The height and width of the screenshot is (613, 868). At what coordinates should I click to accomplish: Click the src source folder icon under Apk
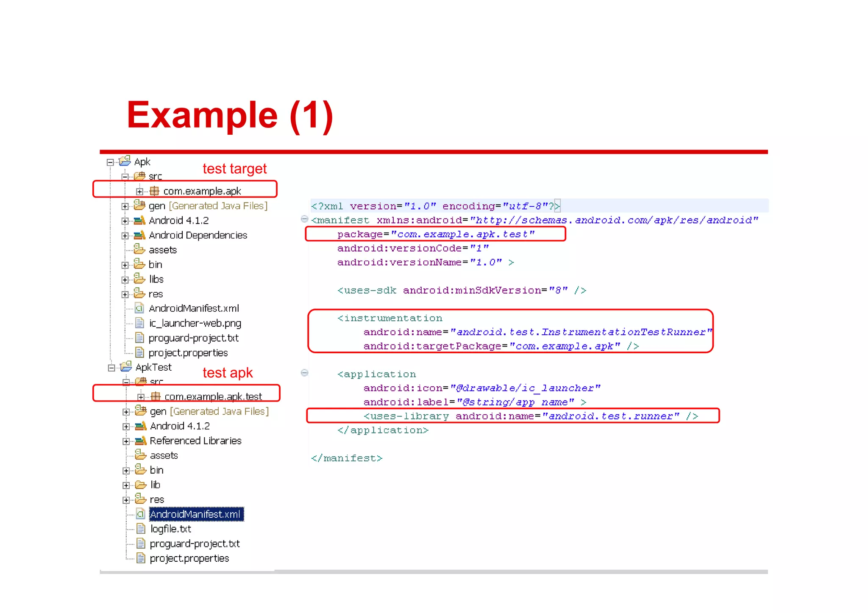coord(140,176)
